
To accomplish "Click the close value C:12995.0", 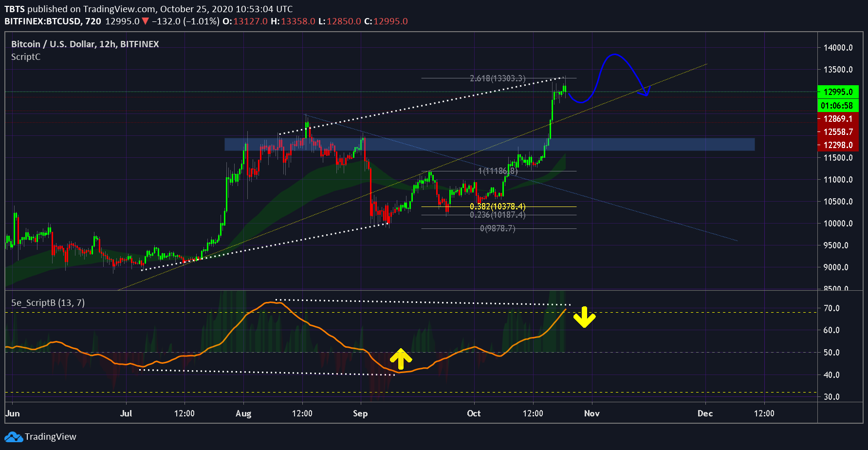I will [386, 21].
